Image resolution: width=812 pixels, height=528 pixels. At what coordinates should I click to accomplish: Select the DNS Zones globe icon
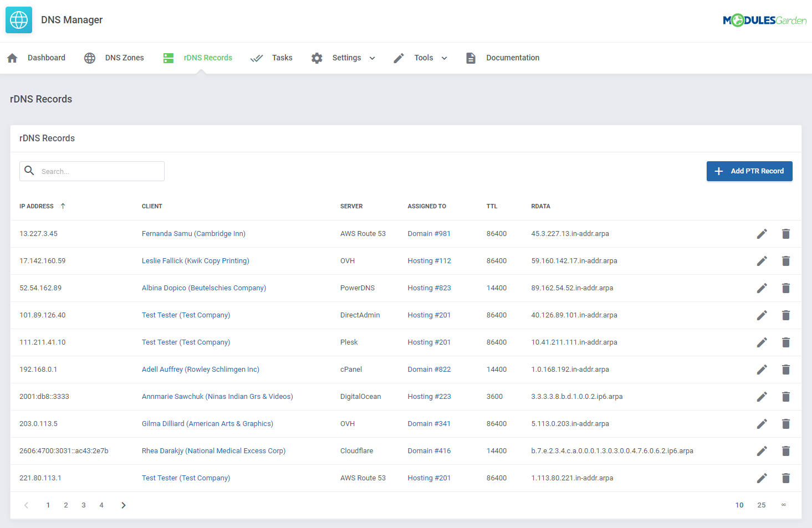coord(89,58)
